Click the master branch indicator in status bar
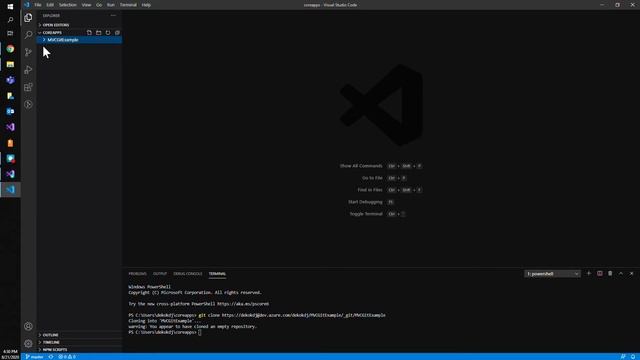 (34, 357)
